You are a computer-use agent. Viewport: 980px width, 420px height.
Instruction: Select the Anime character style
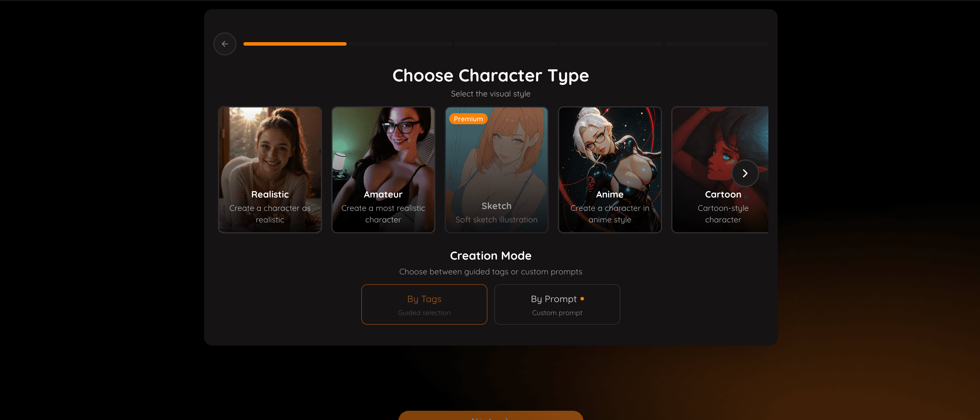point(610,170)
